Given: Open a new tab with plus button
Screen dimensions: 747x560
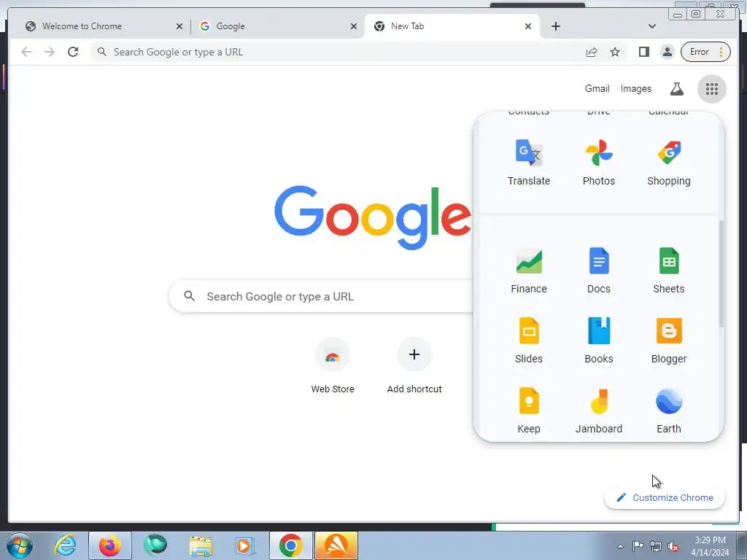Looking at the screenshot, I should pyautogui.click(x=555, y=26).
